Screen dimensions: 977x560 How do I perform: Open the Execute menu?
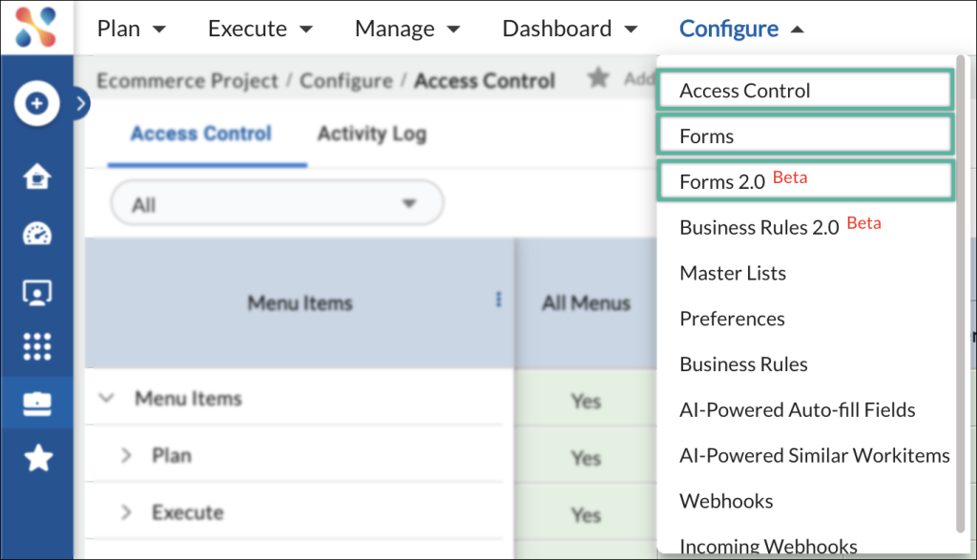(260, 29)
